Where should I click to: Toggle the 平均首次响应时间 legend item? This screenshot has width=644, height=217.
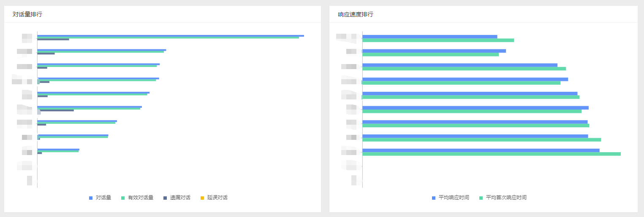[503, 198]
